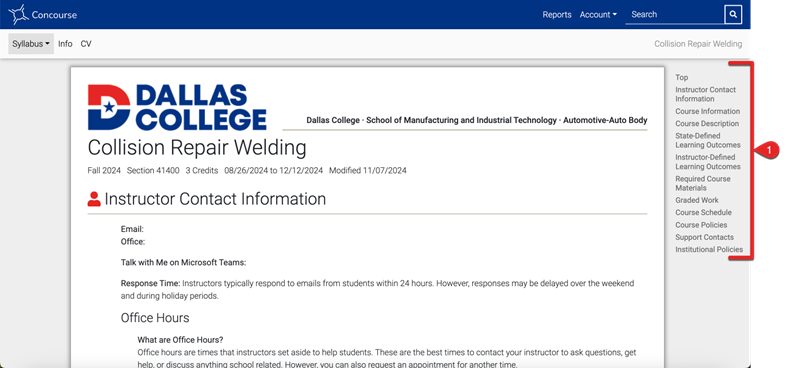This screenshot has height=368, width=786.
Task: Switch to the CV tab
Action: click(x=86, y=44)
